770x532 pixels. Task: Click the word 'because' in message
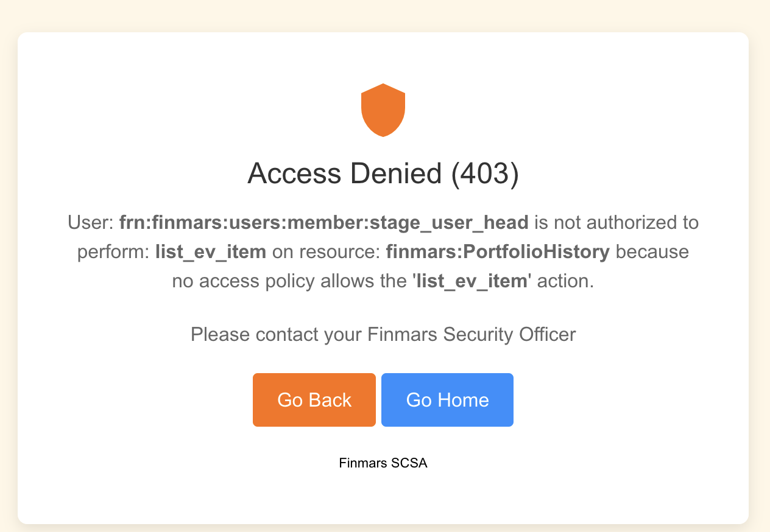point(652,252)
